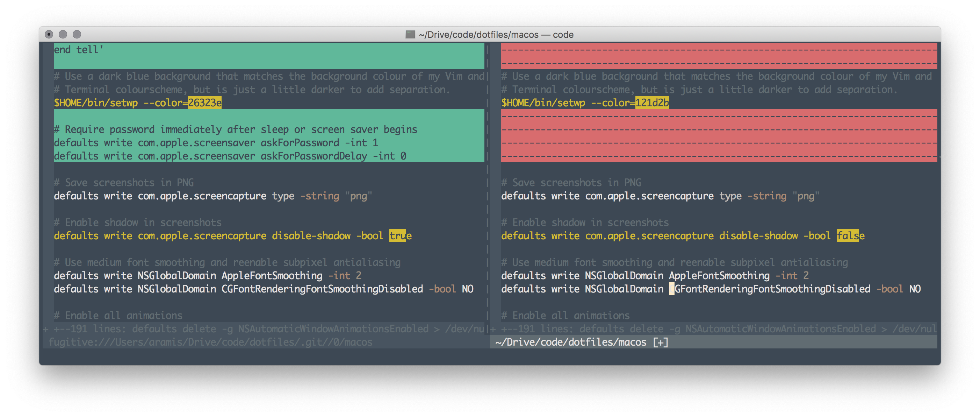Viewport: 980px width, 417px height.
Task: Place cursor on highlighted 'true' value
Action: [x=397, y=236]
